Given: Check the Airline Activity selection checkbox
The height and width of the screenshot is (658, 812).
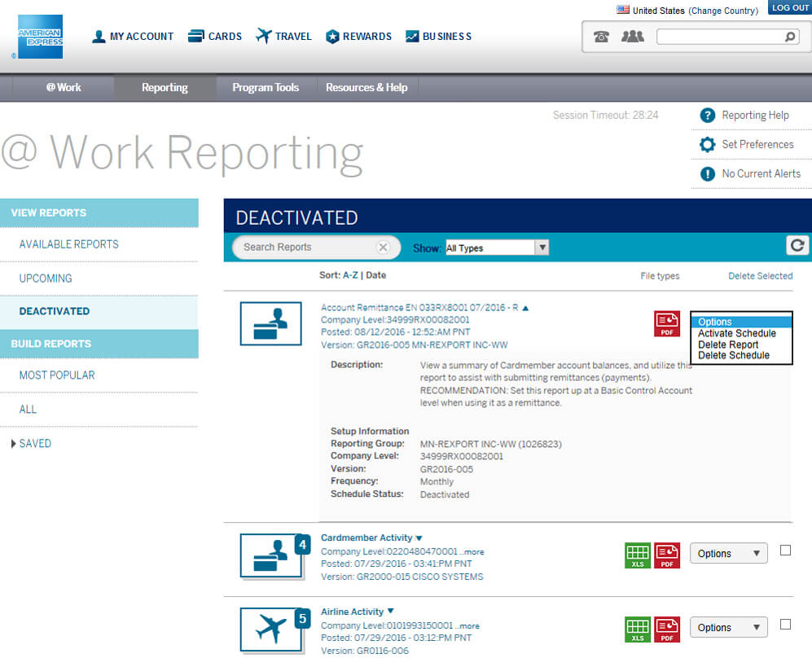Looking at the screenshot, I should [785, 624].
